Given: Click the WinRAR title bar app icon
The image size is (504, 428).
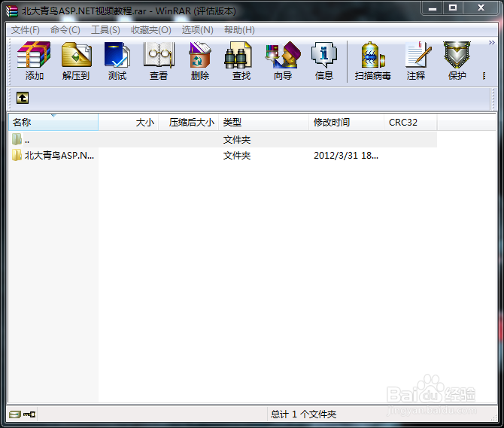Looking at the screenshot, I should (12, 11).
